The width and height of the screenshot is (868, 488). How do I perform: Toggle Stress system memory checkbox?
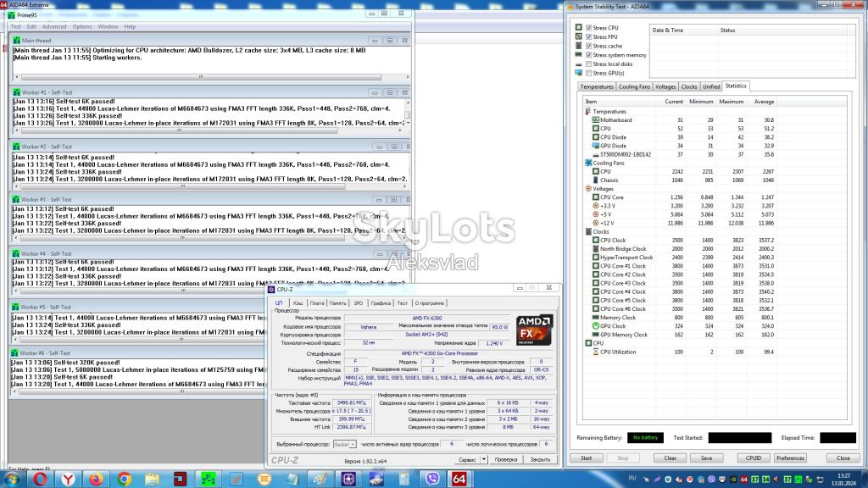[588, 55]
